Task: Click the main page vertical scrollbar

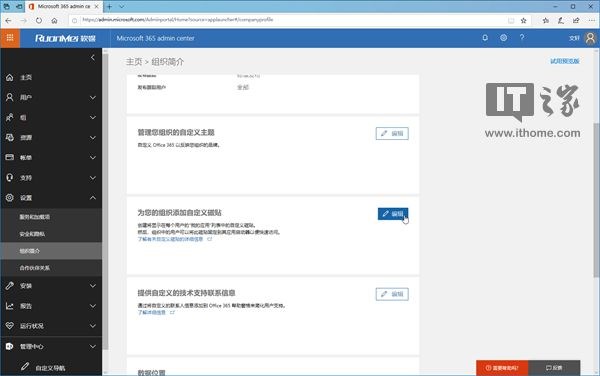Action: [596, 199]
